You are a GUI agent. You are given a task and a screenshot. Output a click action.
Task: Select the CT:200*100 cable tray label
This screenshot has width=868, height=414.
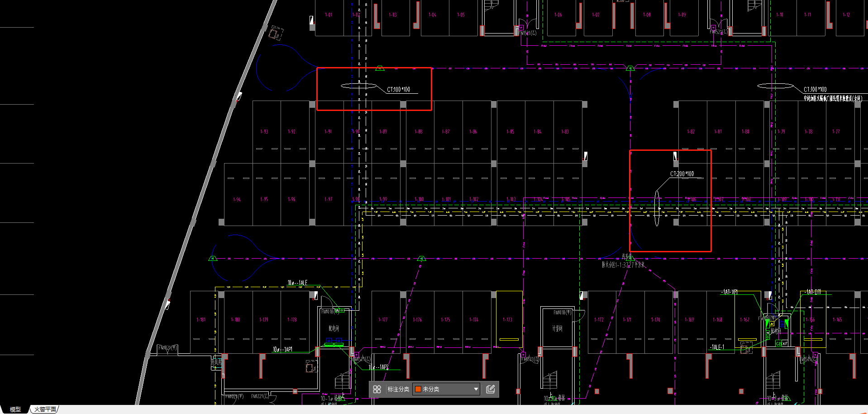pos(682,174)
